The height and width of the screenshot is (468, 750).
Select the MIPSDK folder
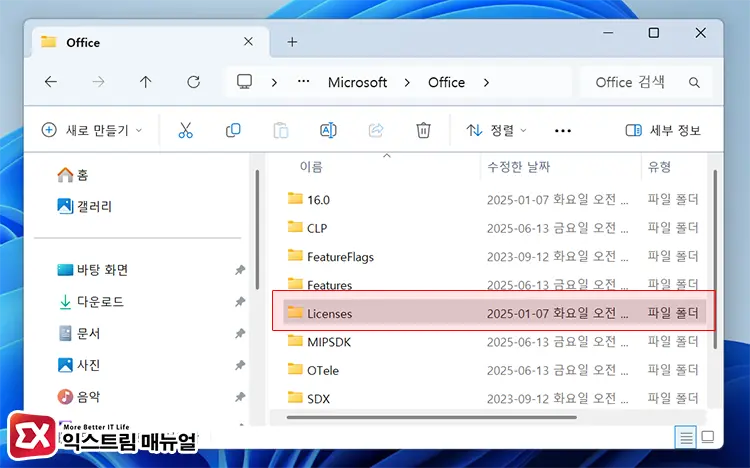pyautogui.click(x=493, y=342)
